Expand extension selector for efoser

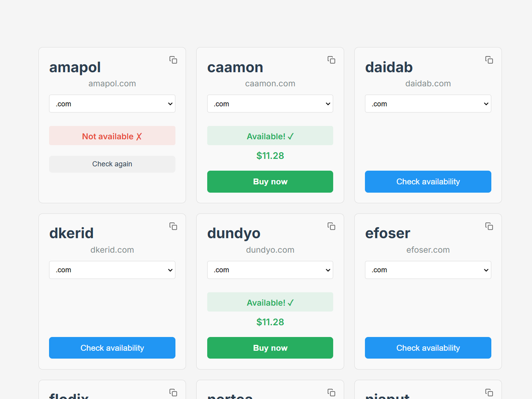428,270
